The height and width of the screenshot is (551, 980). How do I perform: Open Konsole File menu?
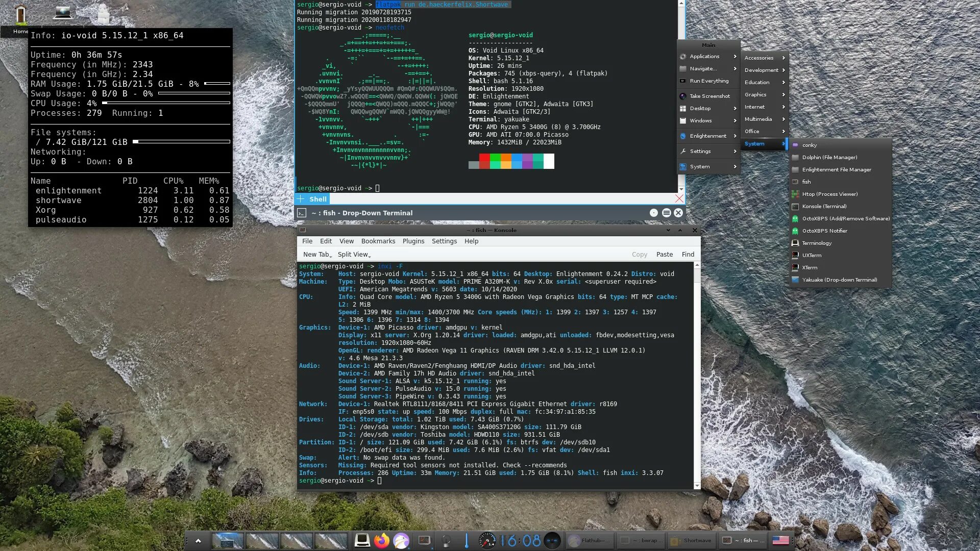[307, 241]
